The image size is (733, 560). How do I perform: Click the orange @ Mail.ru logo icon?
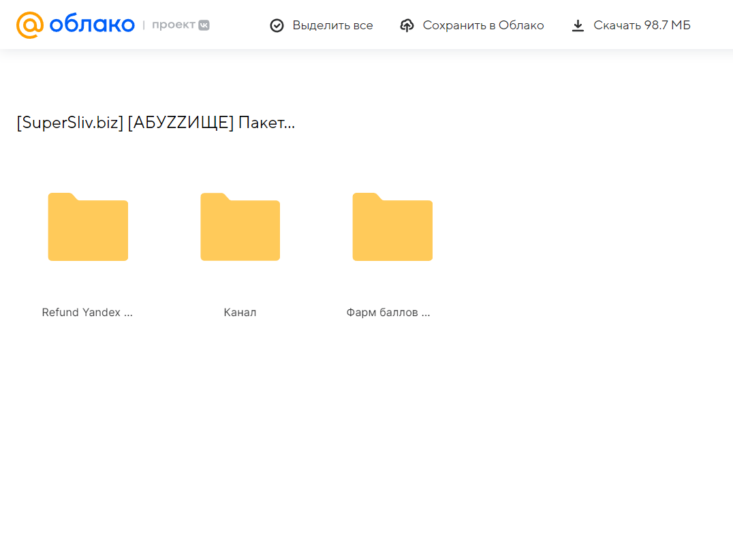point(30,25)
